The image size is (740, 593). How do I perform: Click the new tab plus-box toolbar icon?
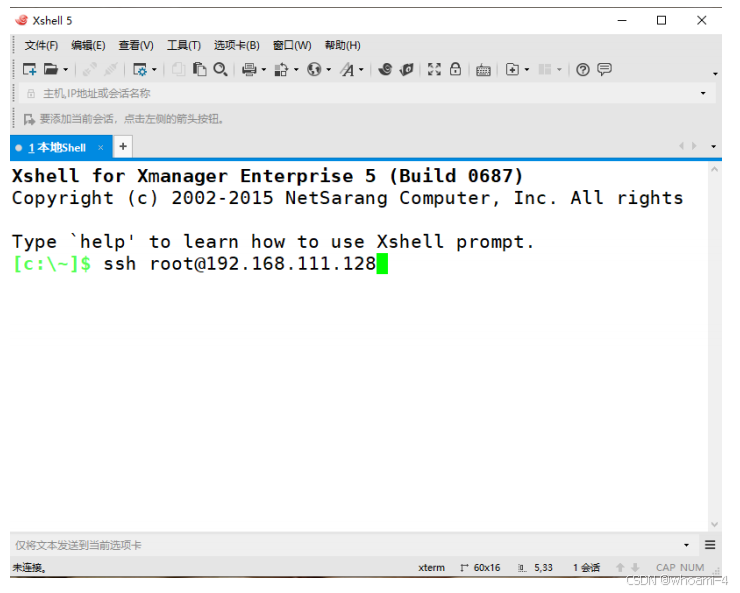click(x=512, y=70)
